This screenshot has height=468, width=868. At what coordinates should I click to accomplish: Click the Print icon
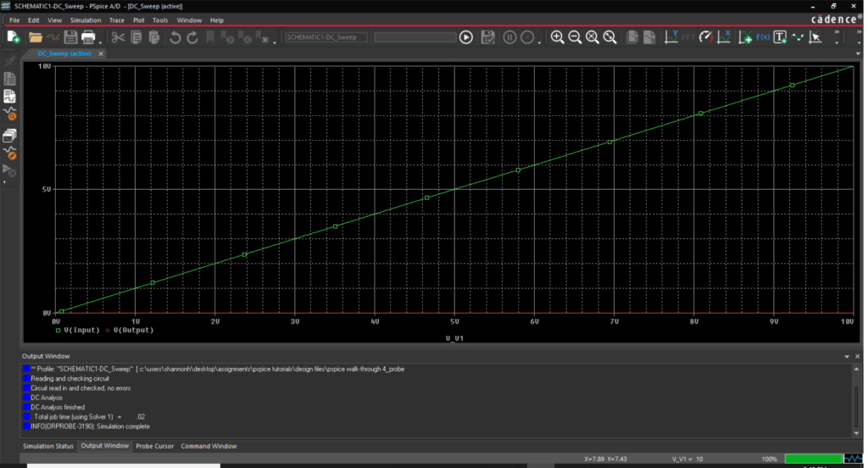88,37
